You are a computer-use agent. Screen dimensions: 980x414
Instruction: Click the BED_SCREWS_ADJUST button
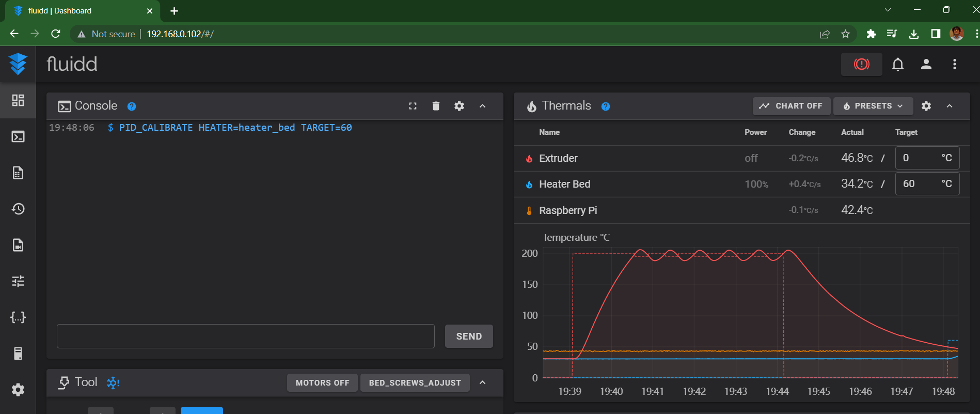point(415,383)
